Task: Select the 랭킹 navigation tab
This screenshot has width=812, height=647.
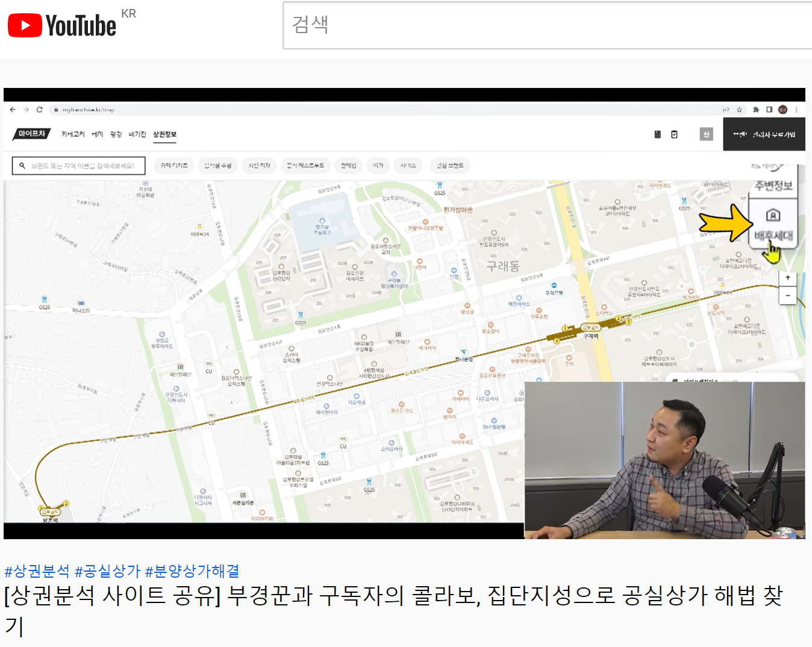Action: point(116,134)
